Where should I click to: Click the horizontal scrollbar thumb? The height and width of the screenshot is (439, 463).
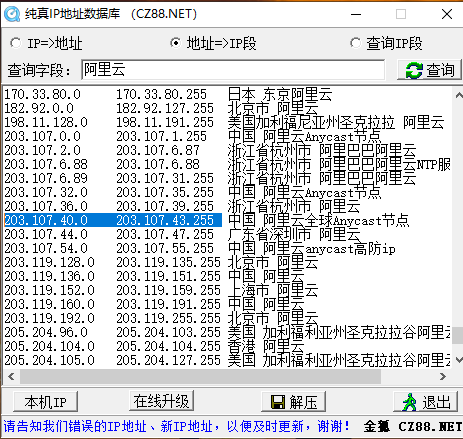coord(200,377)
